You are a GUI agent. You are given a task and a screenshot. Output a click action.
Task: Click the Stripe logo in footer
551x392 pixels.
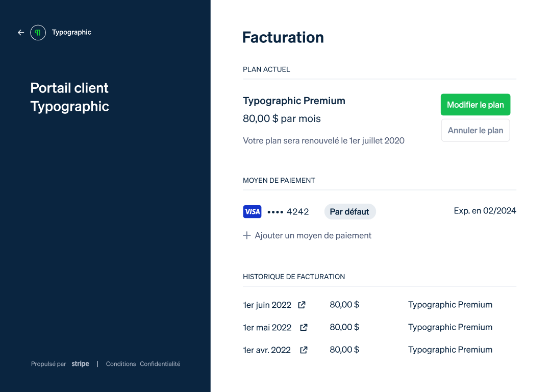(x=81, y=364)
